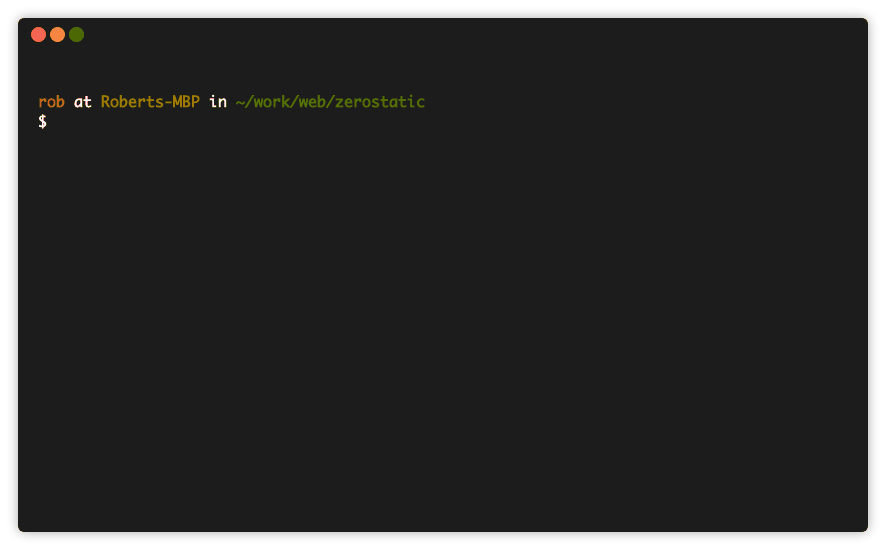Minimize the terminal using the orange button

click(x=57, y=35)
